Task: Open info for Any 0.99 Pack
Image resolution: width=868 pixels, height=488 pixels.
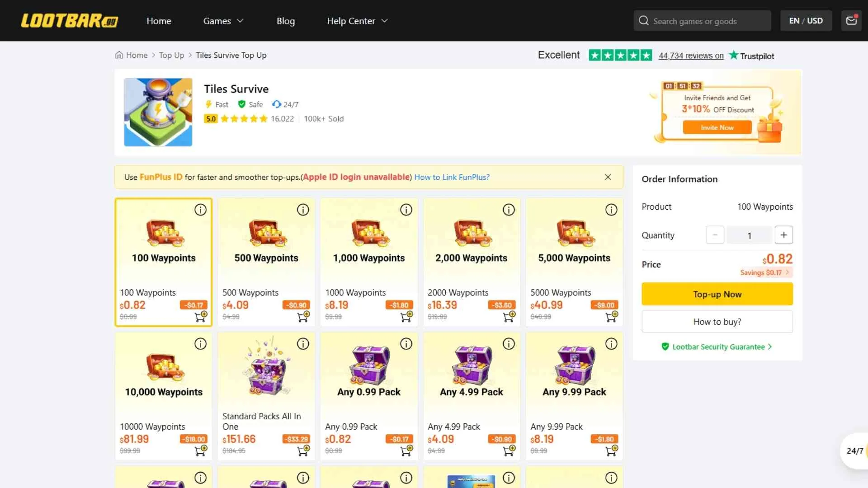Action: [x=406, y=344]
